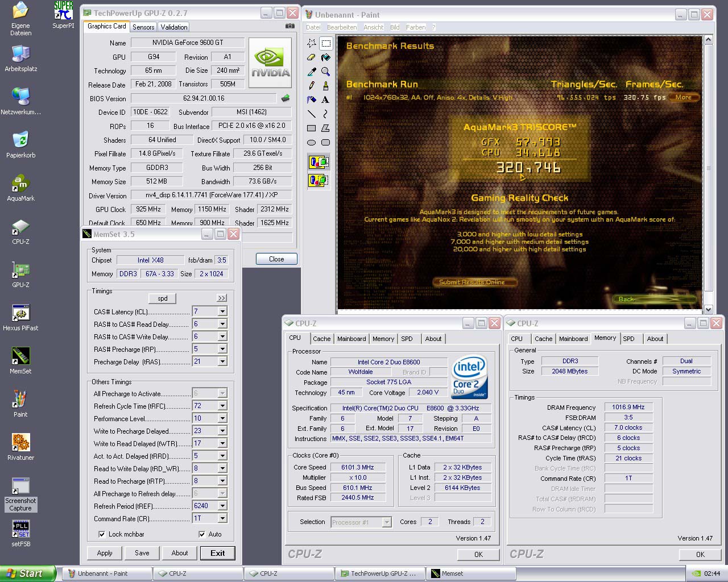Open Mainboard tab in CPU-Z processor window

pyautogui.click(x=351, y=339)
